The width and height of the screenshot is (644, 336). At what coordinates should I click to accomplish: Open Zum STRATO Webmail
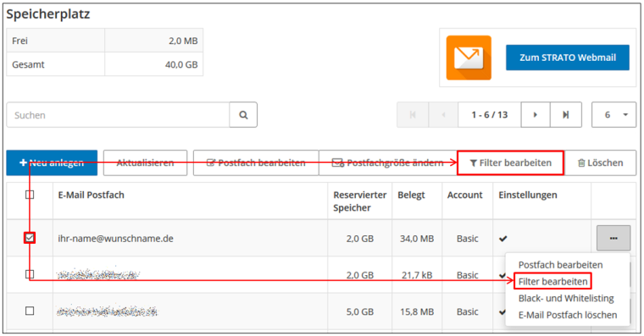point(568,58)
